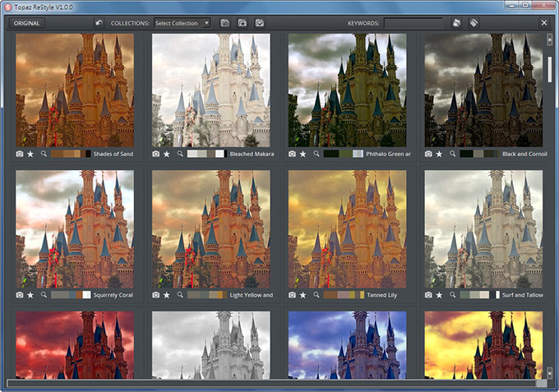Open the Select Collection dropdown
559x392 pixels.
coord(182,23)
